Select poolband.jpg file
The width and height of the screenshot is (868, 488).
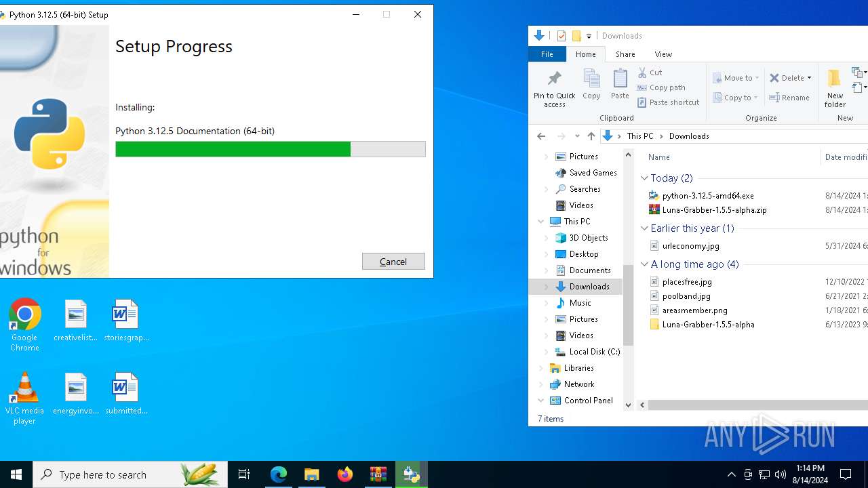[686, 296]
